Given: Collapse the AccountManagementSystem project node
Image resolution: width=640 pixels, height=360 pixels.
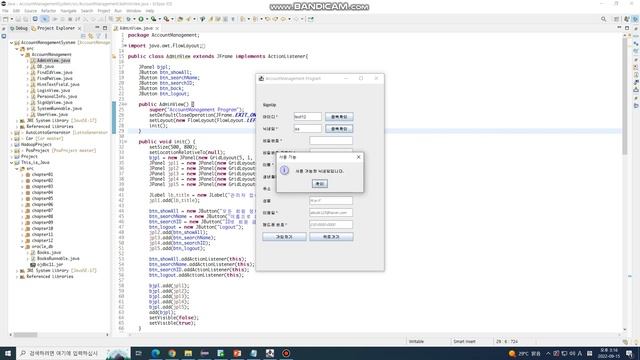Looking at the screenshot, I should click(11, 42).
